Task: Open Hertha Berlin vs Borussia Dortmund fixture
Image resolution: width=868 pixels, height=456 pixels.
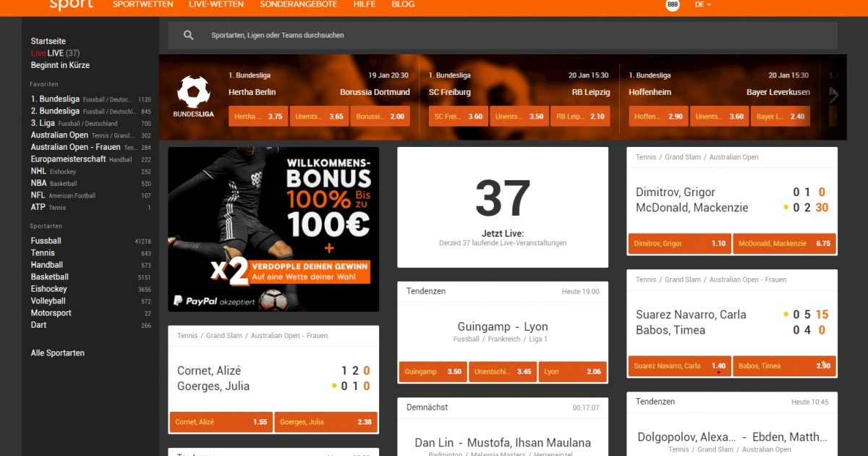Action: [x=319, y=92]
